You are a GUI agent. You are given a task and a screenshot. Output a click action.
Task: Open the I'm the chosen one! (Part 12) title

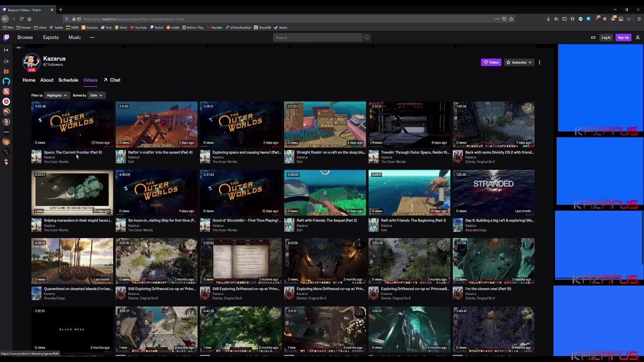[x=488, y=289]
